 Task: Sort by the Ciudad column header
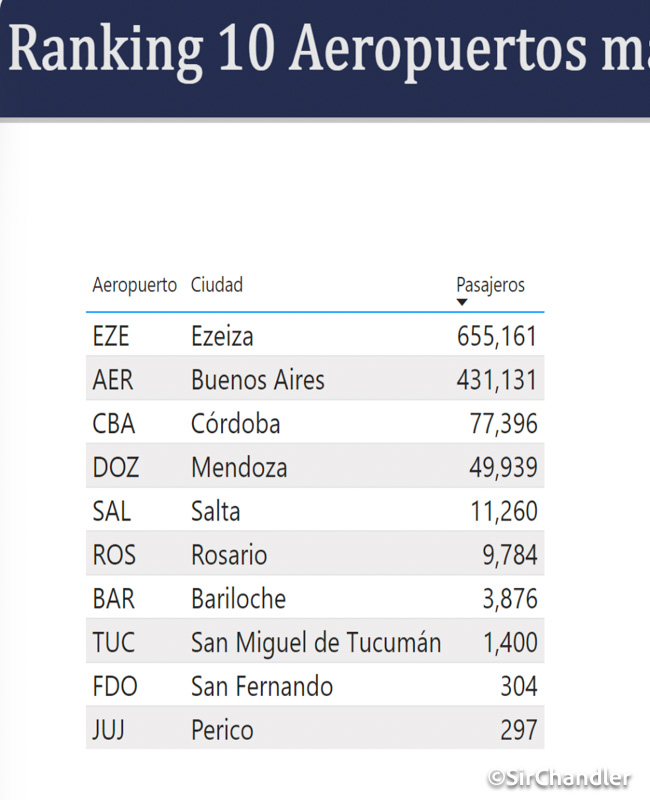217,285
